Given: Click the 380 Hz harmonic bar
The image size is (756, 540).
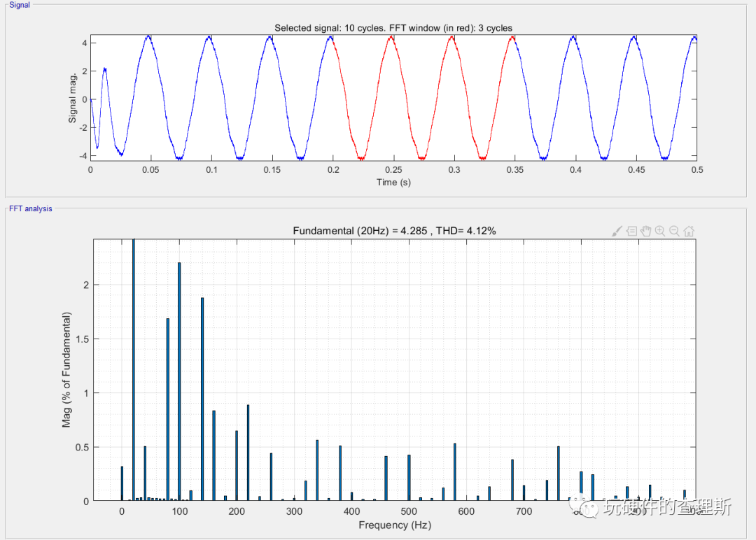Looking at the screenshot, I should tap(340, 474).
